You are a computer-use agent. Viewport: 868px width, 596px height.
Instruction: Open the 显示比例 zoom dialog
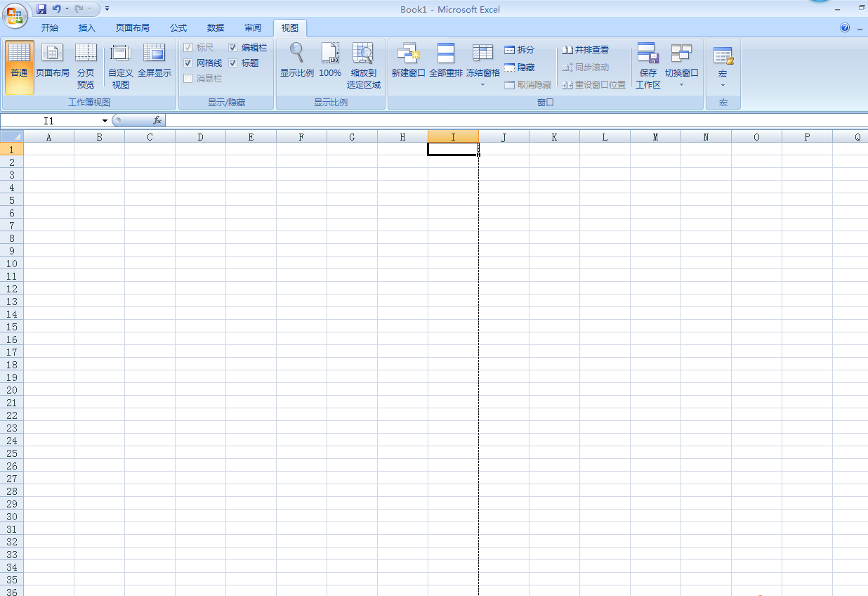296,60
